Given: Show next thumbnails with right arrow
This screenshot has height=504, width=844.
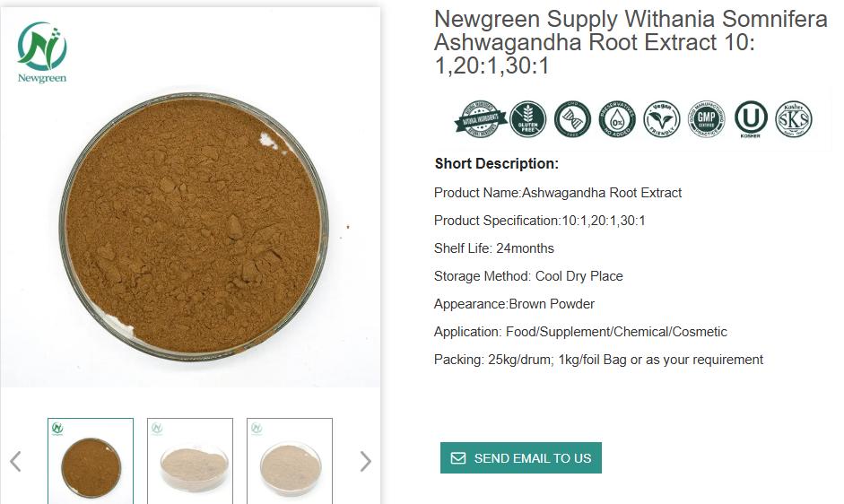Looking at the screenshot, I should [365, 462].
